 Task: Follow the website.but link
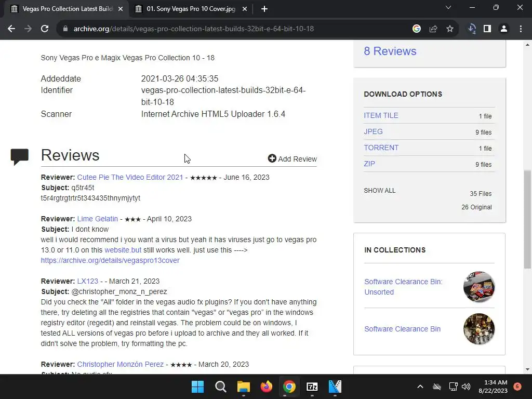tap(123, 250)
